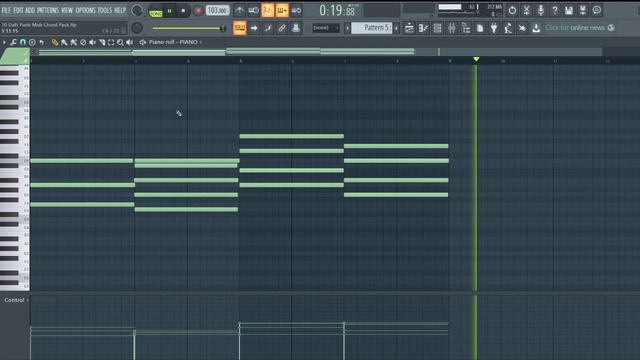Open the plugin picker plug icon
The width and height of the screenshot is (640, 360).
(x=494, y=28)
